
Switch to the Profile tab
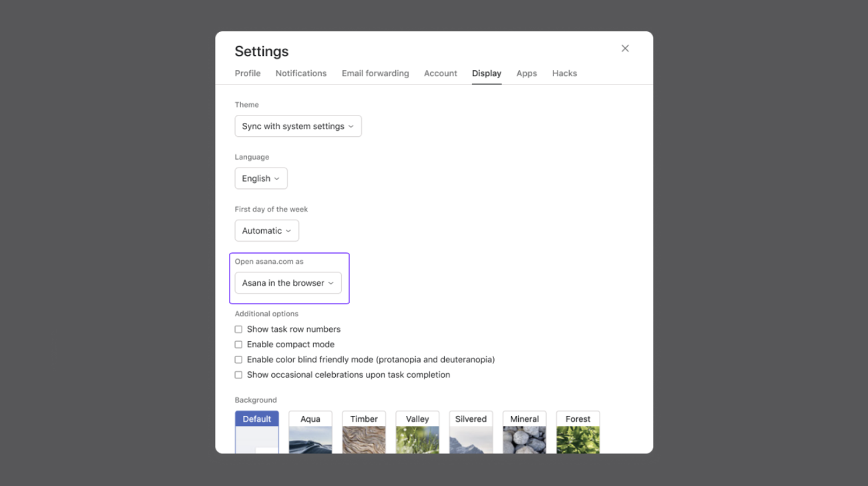coord(247,73)
